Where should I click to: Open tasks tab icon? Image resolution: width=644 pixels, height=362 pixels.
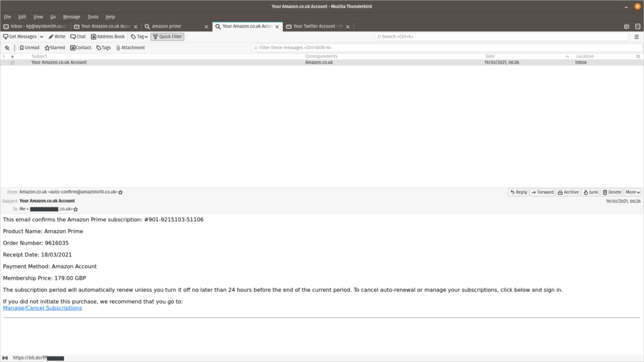(638, 26)
